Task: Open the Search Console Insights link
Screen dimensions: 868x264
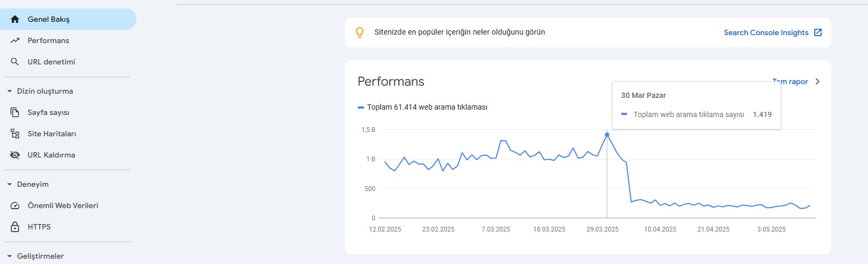Action: click(766, 32)
